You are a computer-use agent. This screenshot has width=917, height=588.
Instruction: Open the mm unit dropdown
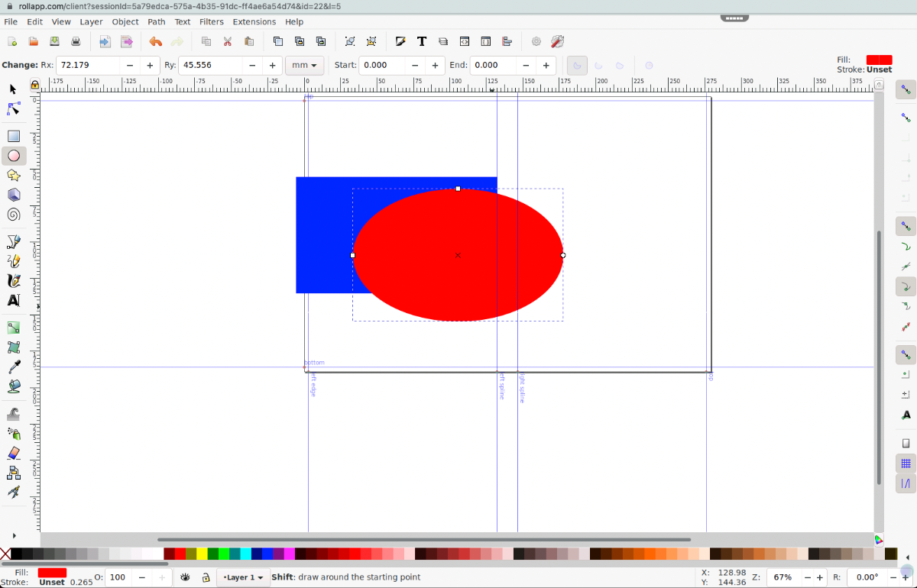coord(304,65)
